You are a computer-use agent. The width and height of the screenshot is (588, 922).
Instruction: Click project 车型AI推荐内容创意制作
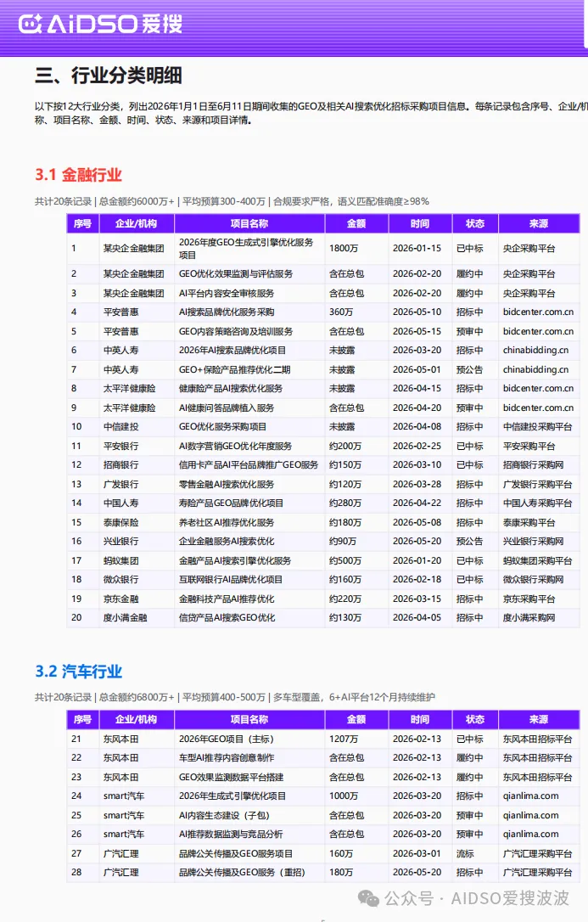227,757
